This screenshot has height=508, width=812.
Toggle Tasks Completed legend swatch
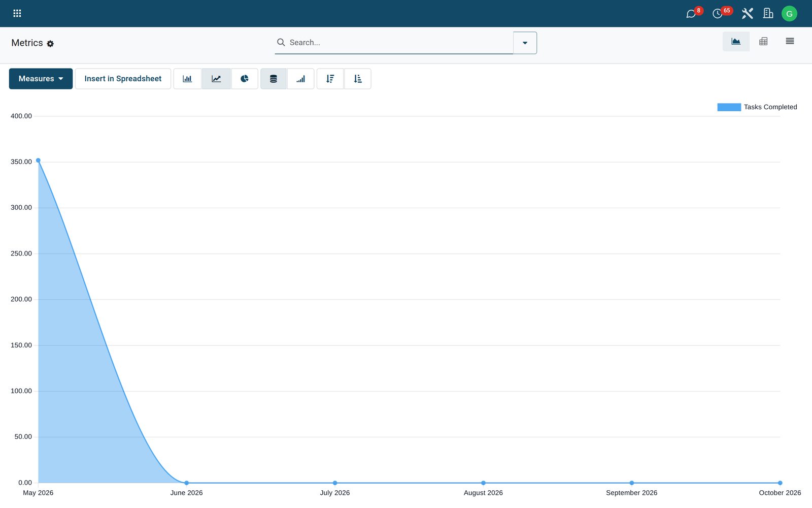point(729,107)
